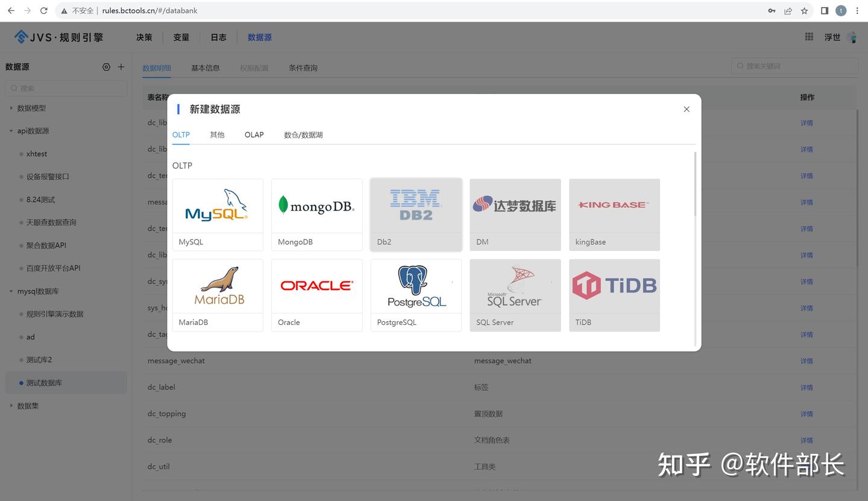Pick the IBM Db2 database option
The image size is (868, 501).
[416, 214]
